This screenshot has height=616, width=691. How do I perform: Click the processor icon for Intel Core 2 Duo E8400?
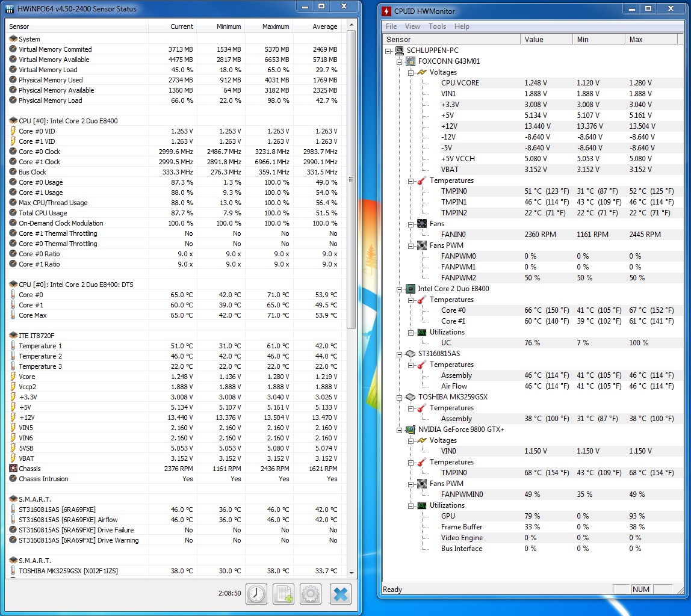tap(411, 288)
